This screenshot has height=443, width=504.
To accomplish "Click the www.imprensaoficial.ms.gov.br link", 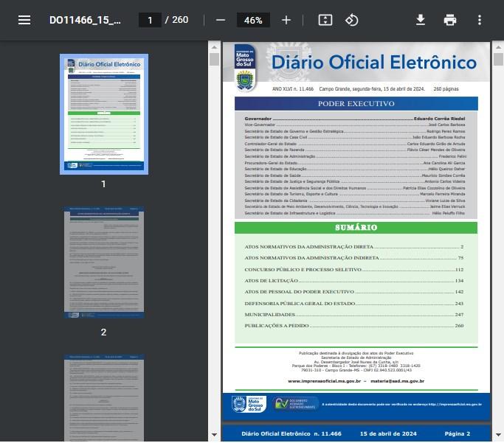I will pos(324,380).
